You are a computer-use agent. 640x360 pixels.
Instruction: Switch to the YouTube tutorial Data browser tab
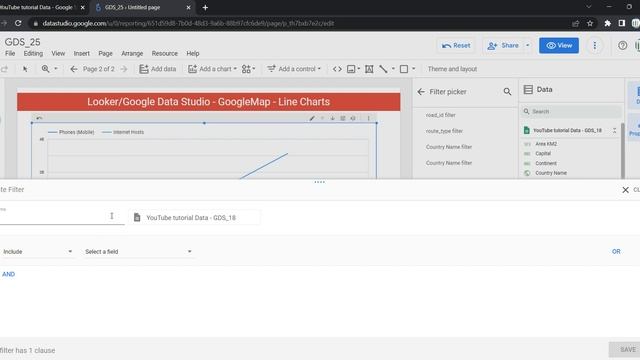[x=41, y=7]
